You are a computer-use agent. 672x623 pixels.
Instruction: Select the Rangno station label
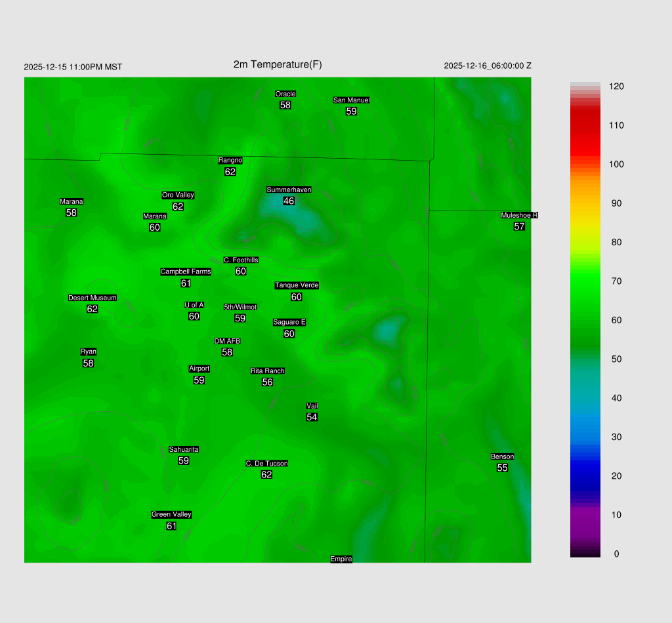click(x=230, y=160)
